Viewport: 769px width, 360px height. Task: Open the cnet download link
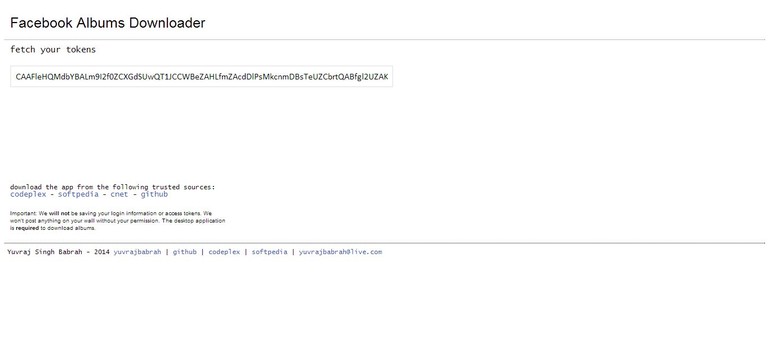119,194
